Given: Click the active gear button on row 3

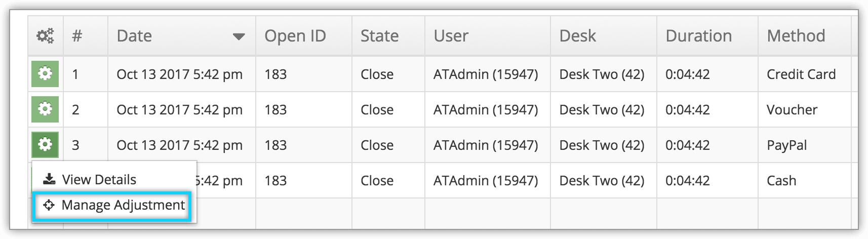Looking at the screenshot, I should point(45,145).
